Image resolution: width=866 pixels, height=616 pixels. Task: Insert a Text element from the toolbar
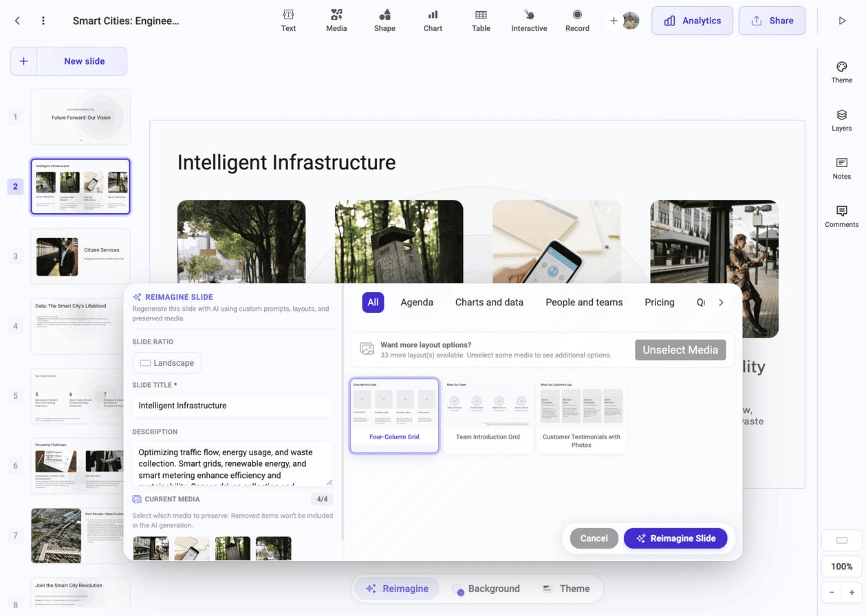click(x=288, y=20)
